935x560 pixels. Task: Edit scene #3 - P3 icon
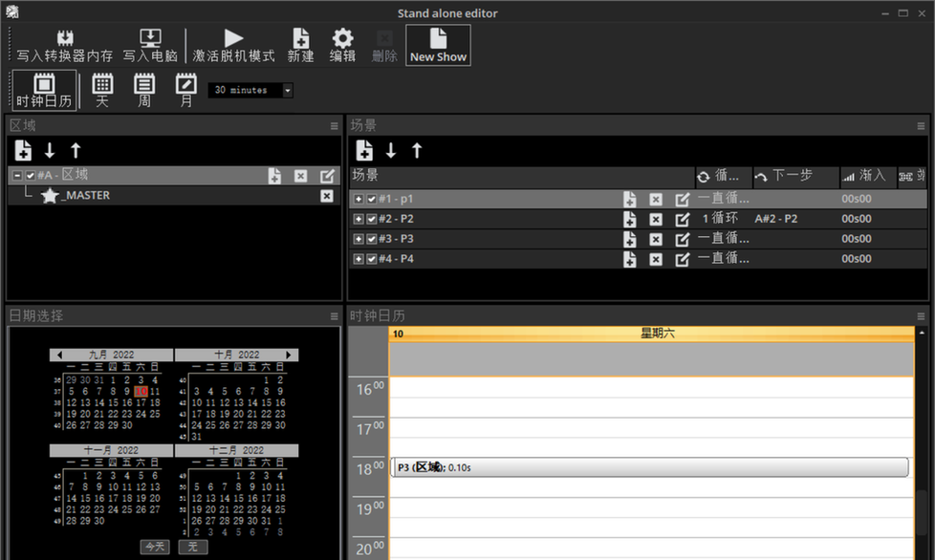682,239
